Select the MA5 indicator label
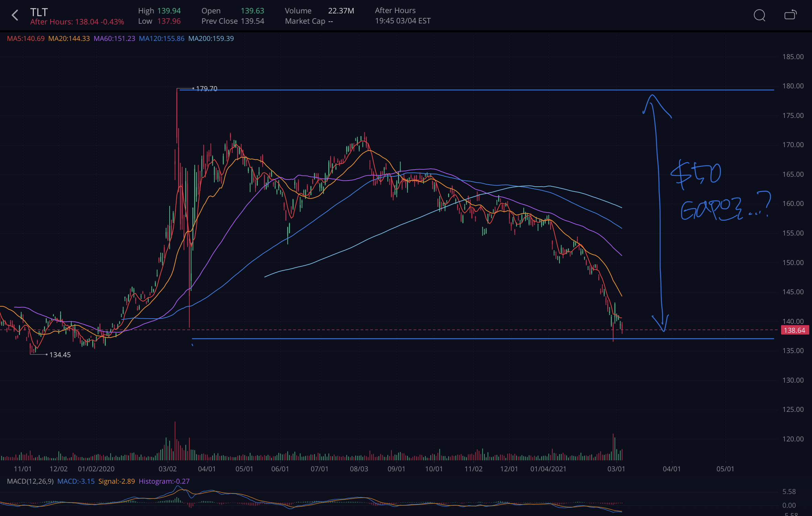 [26, 39]
